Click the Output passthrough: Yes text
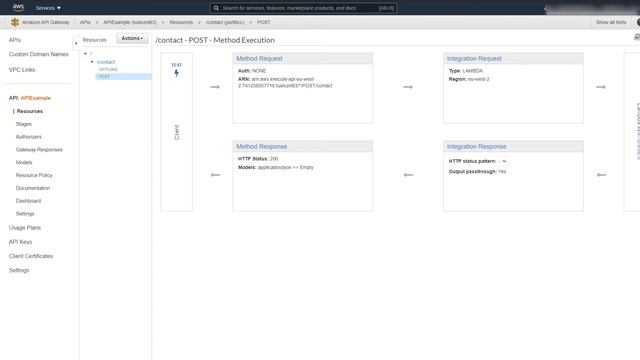The height and width of the screenshot is (360, 640). point(478,172)
